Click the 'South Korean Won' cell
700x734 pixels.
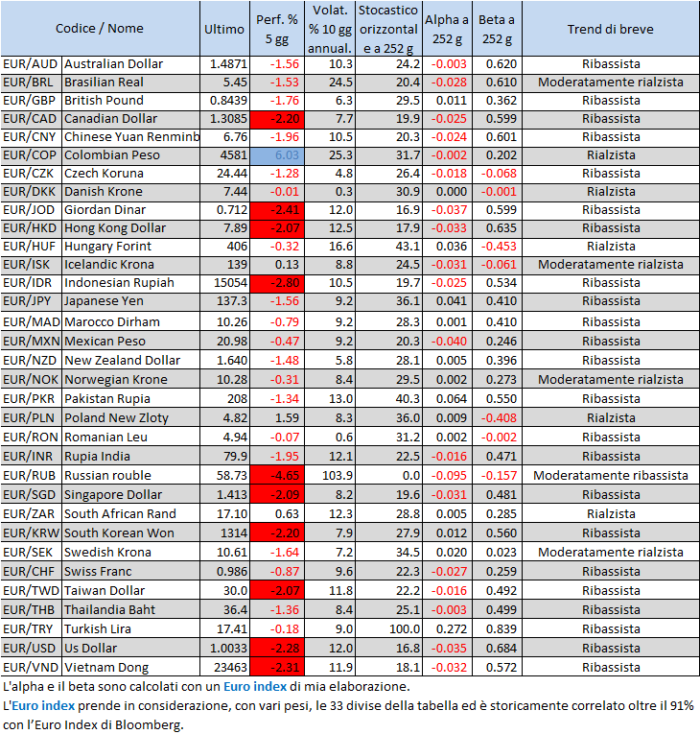pyautogui.click(x=131, y=533)
